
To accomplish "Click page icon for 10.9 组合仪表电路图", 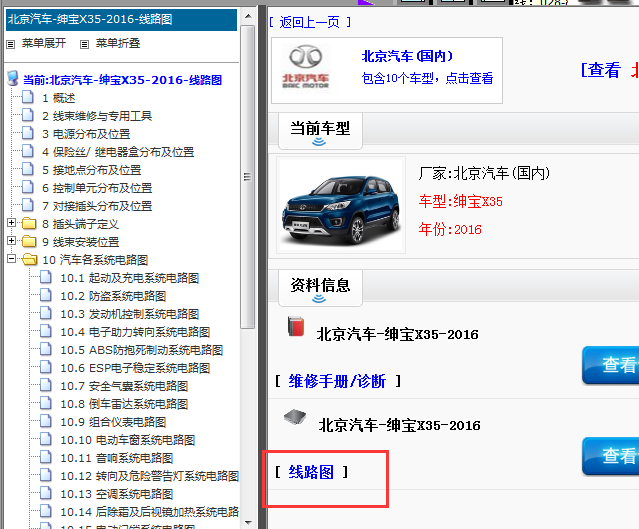I will [x=46, y=421].
